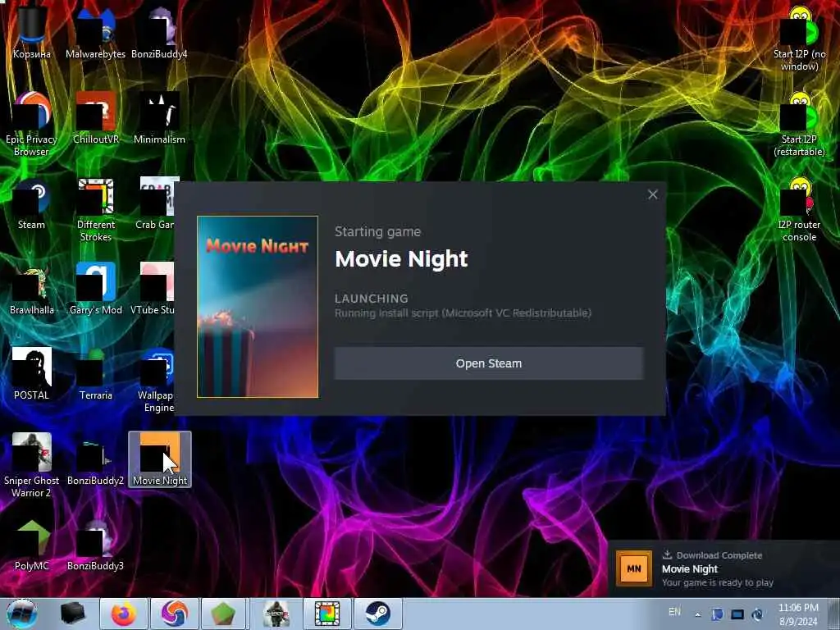Open the Windows Start menu orb
This screenshot has height=630, width=840.
22,614
